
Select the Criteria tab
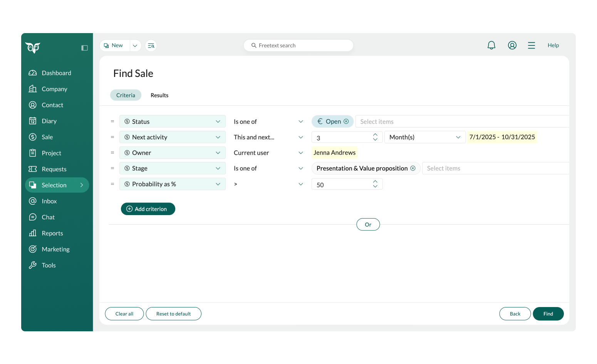click(x=126, y=95)
